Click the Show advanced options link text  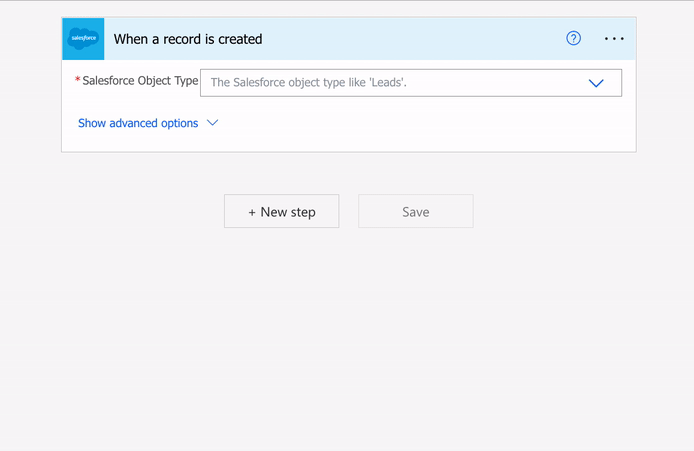point(138,123)
